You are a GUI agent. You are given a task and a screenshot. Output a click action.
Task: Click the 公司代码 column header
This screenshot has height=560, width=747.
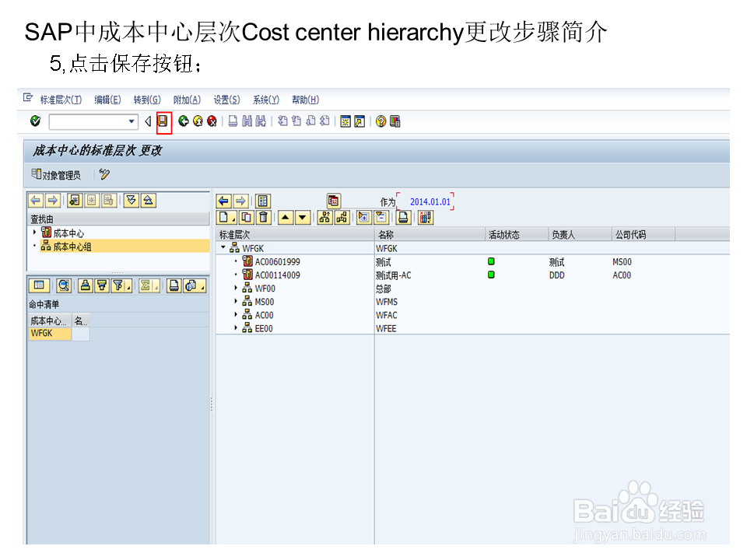click(x=644, y=234)
